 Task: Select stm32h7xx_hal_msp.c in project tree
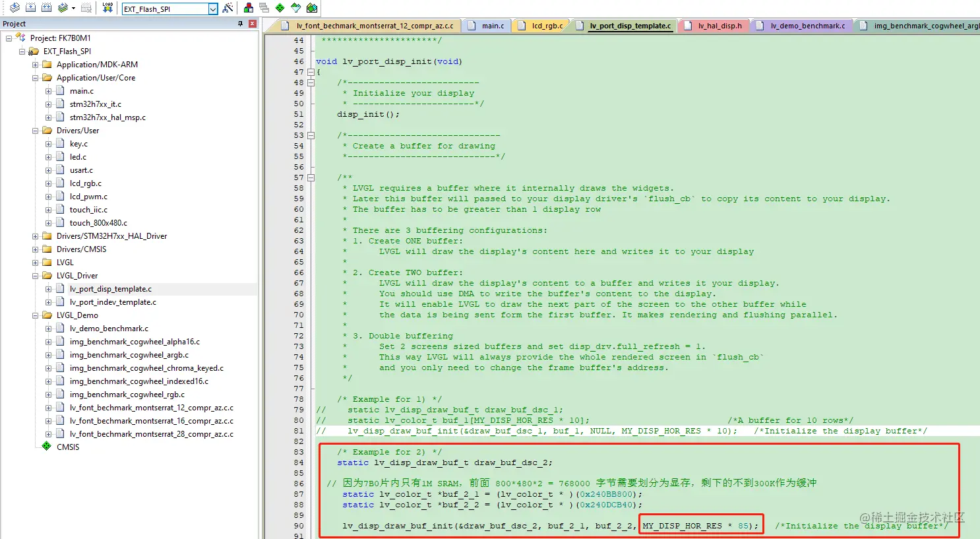107,117
